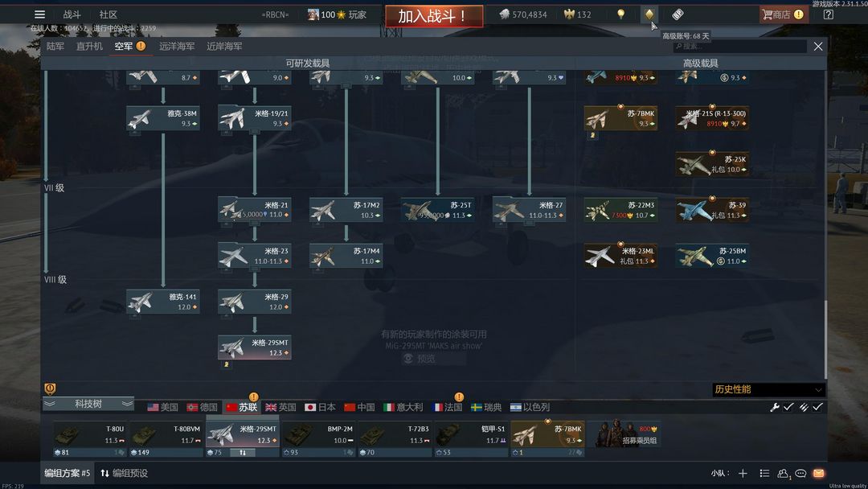The image size is (868, 489).
Task: Choose the 日本 Japan nation
Action: pos(321,407)
